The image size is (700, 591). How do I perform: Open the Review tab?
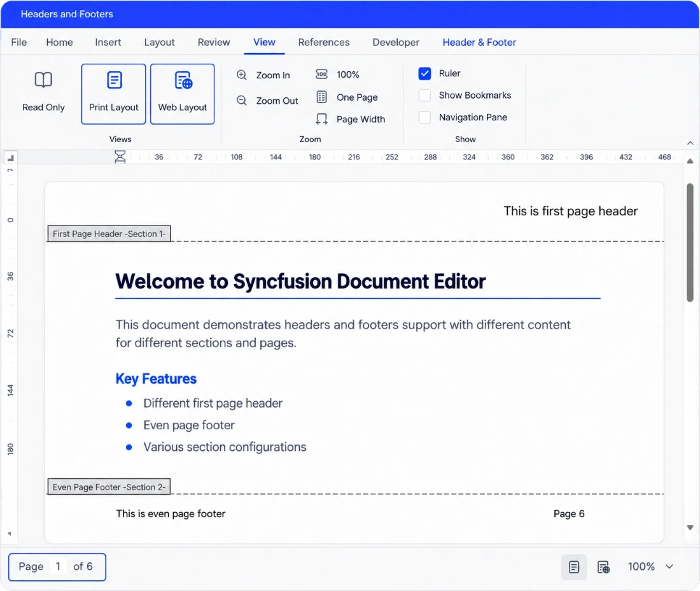(x=214, y=42)
